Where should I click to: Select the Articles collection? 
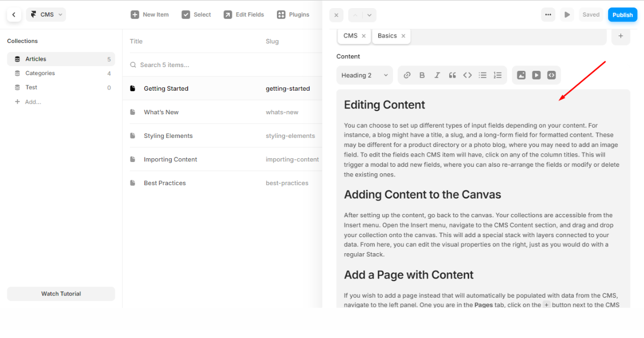[61, 59]
